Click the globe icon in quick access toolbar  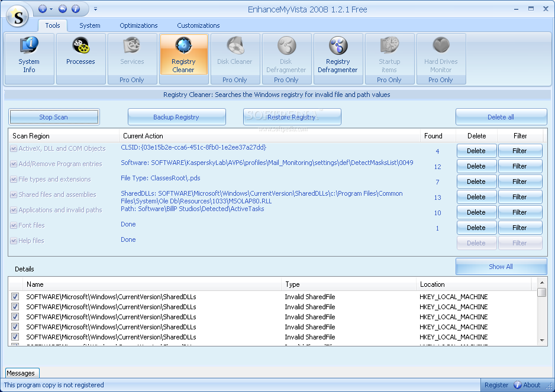(42, 9)
